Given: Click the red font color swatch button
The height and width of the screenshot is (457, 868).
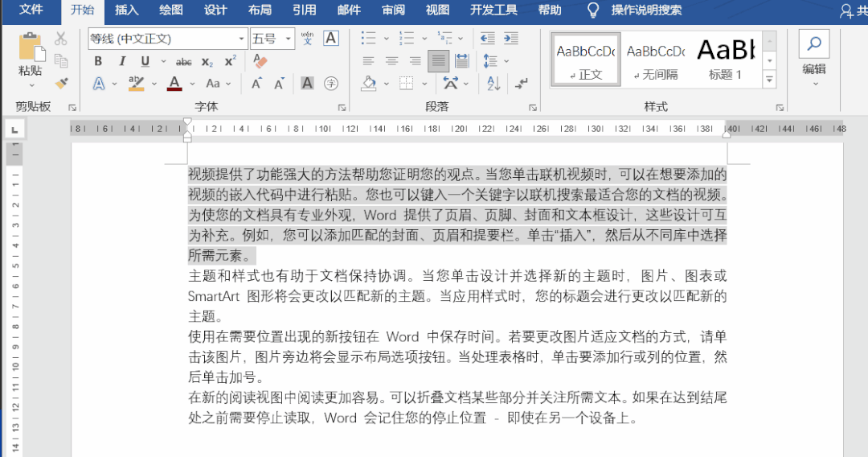Looking at the screenshot, I should pyautogui.click(x=174, y=83).
